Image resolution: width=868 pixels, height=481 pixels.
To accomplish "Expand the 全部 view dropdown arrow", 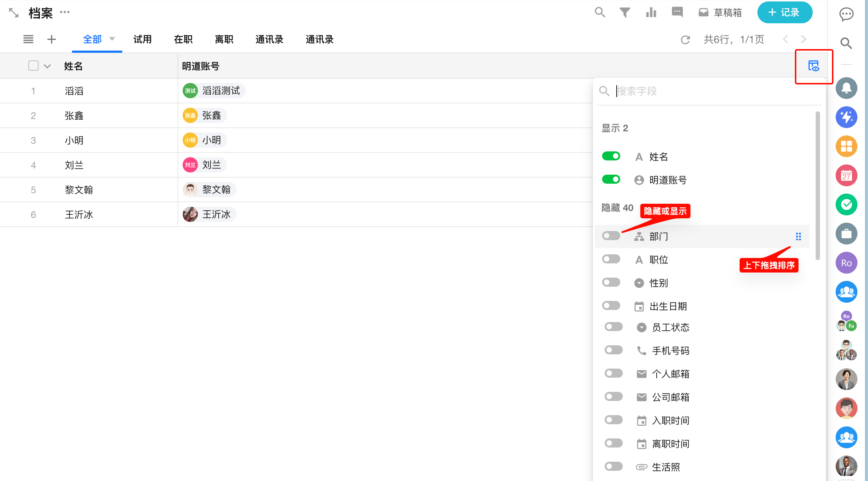I will coord(112,39).
